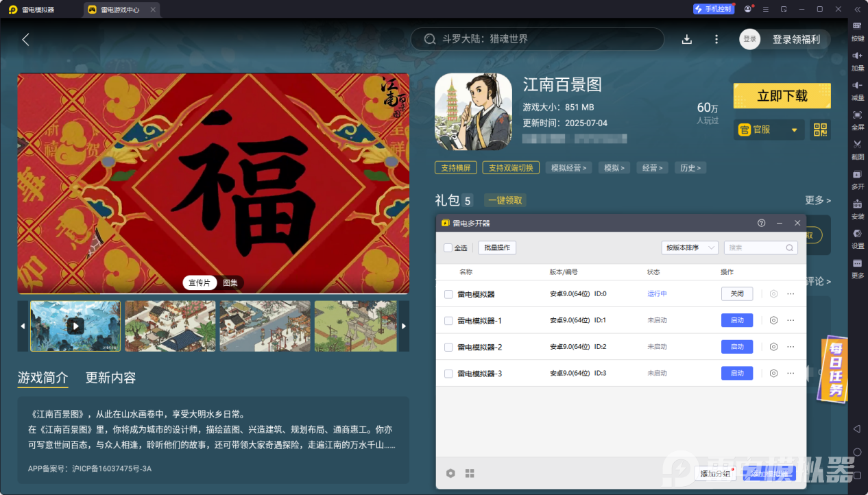The image size is (868, 495).
Task: Start 雷电模拟器-3 with 启动 button
Action: click(737, 373)
